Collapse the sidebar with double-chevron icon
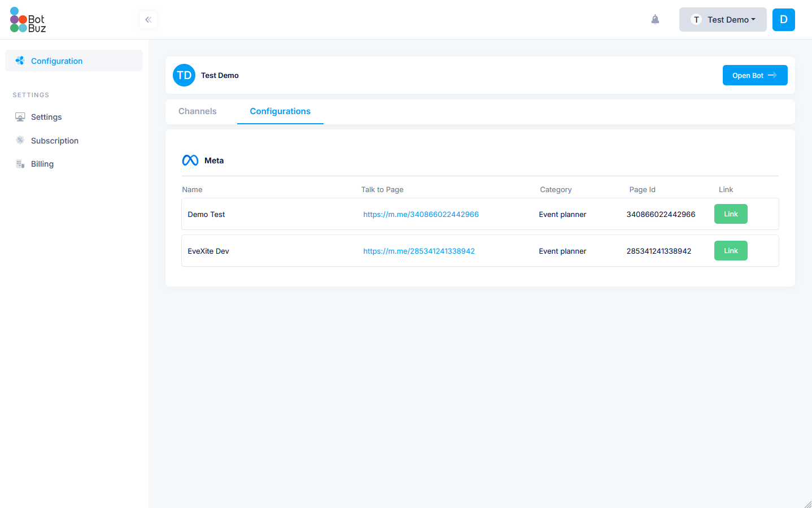The height and width of the screenshot is (508, 812). pos(149,20)
